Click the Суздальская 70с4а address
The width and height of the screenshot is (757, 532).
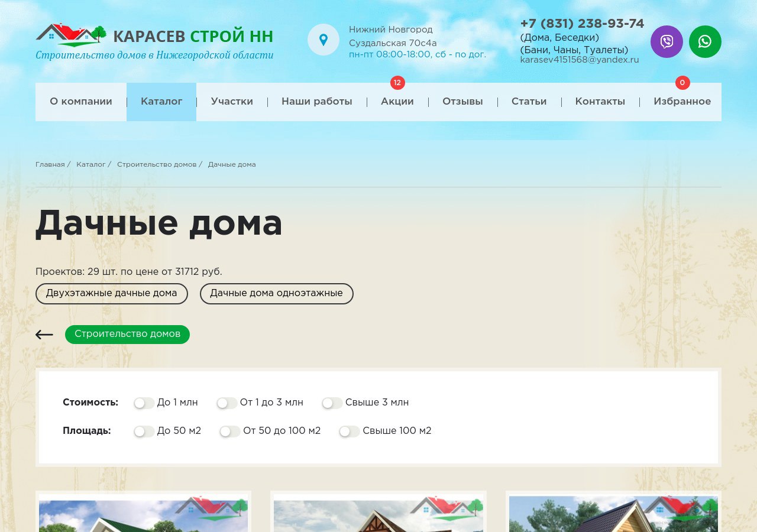393,43
